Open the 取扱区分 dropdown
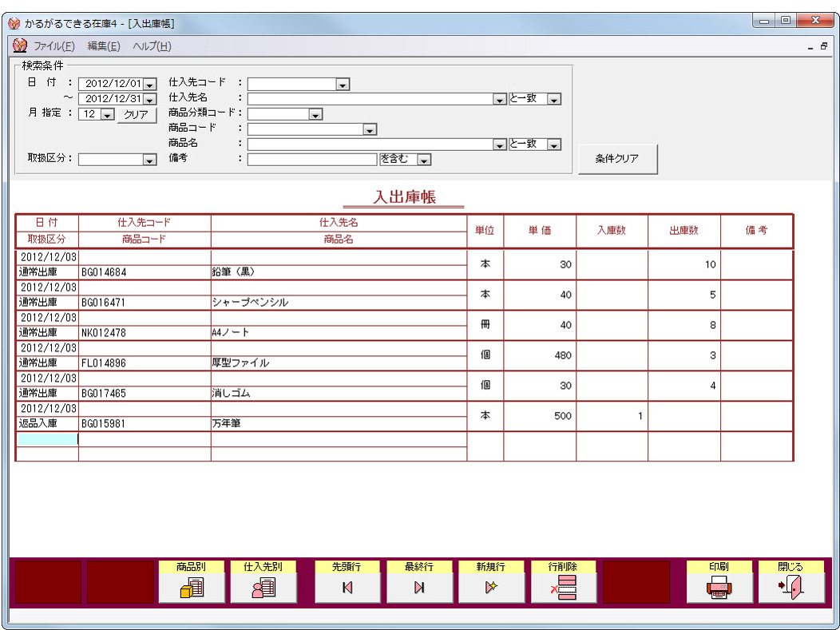The image size is (840, 630). (149, 160)
